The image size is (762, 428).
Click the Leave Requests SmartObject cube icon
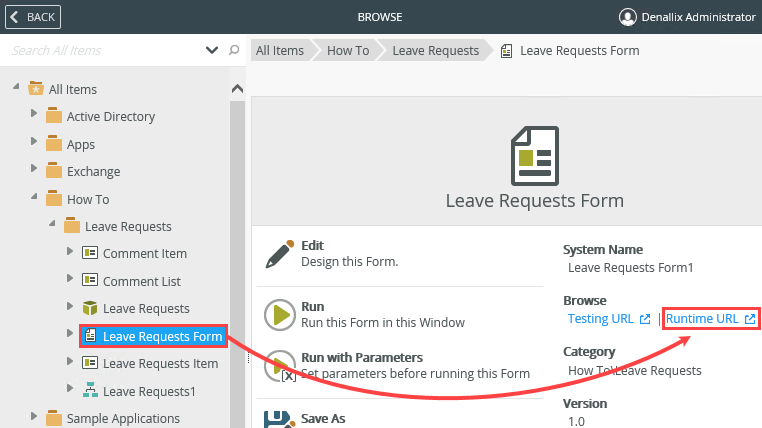(x=89, y=308)
